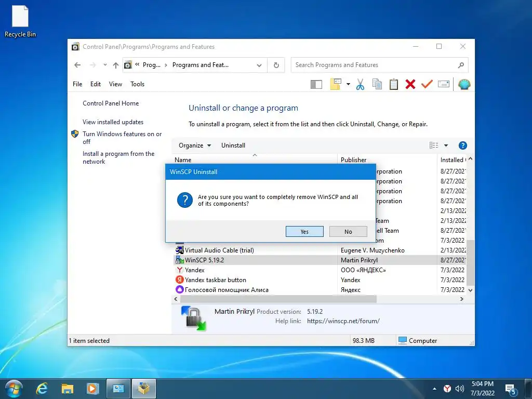Open the notification center icon

(511, 389)
